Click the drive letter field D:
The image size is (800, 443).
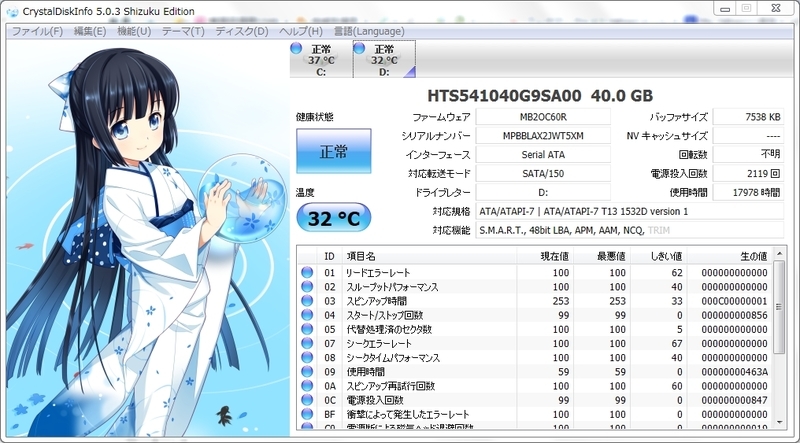[543, 192]
